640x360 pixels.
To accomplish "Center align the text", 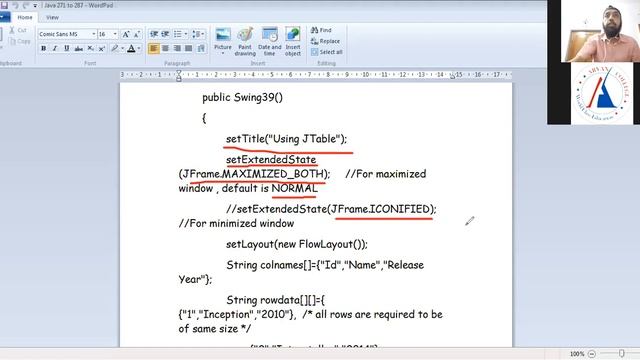I will point(165,49).
